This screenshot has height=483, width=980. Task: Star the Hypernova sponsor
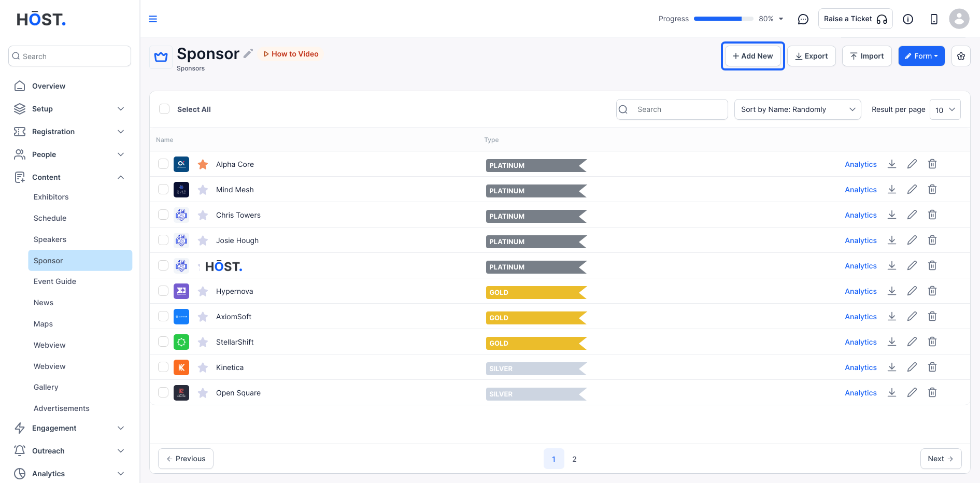pos(203,291)
